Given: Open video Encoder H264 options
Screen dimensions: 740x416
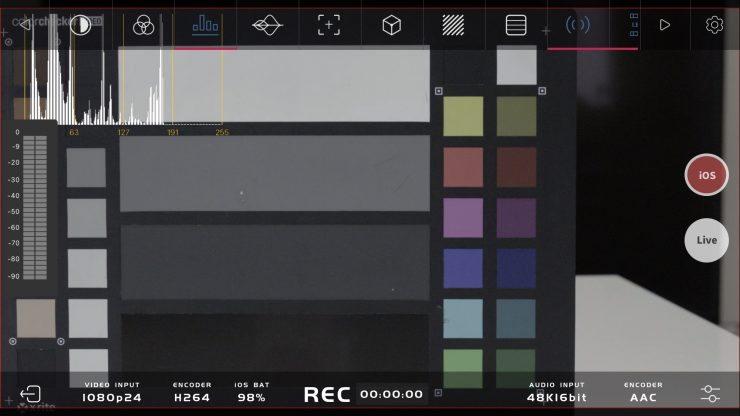Looking at the screenshot, I should [192, 392].
